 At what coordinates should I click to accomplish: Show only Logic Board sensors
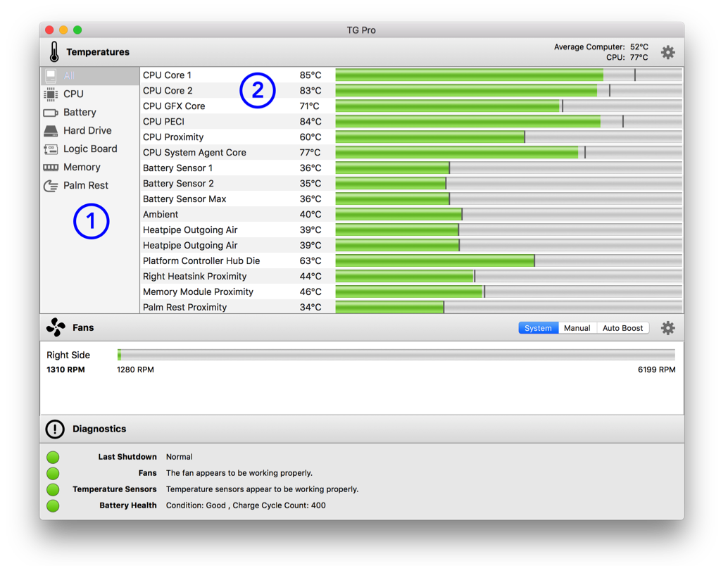point(89,149)
